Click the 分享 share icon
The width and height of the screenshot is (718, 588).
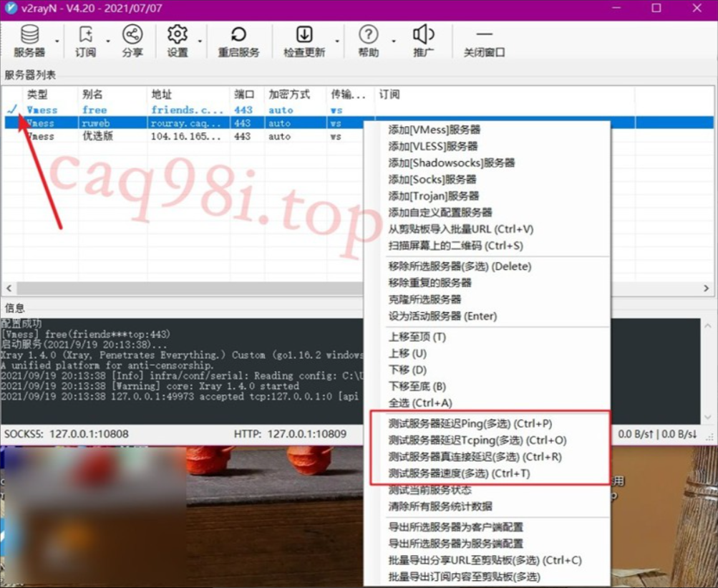tap(132, 41)
